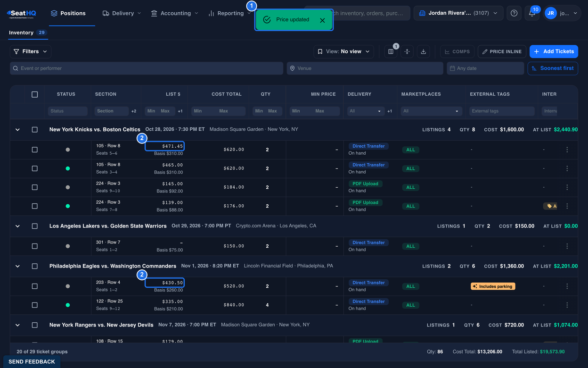The width and height of the screenshot is (588, 368).
Task: Open column settings icon
Action: [391, 51]
